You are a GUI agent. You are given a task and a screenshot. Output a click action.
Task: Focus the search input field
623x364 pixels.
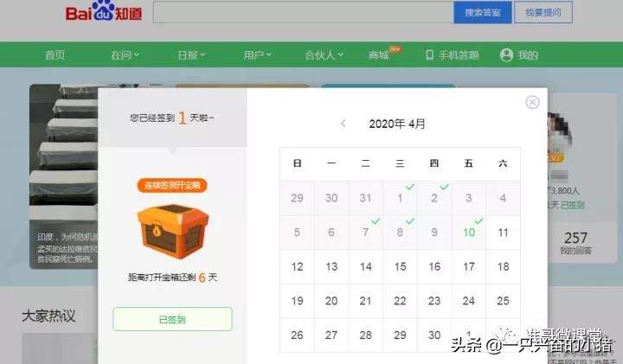pyautogui.click(x=303, y=12)
